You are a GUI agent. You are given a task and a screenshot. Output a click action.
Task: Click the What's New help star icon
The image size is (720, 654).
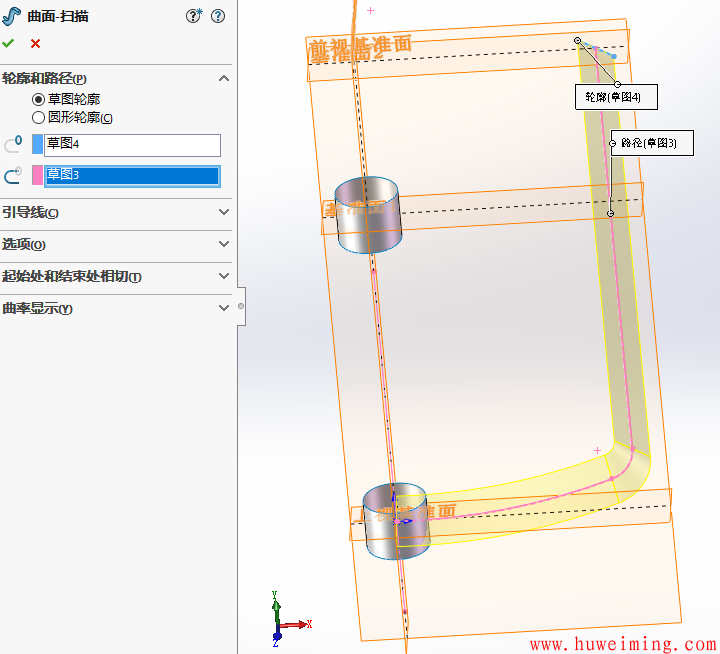pos(194,16)
